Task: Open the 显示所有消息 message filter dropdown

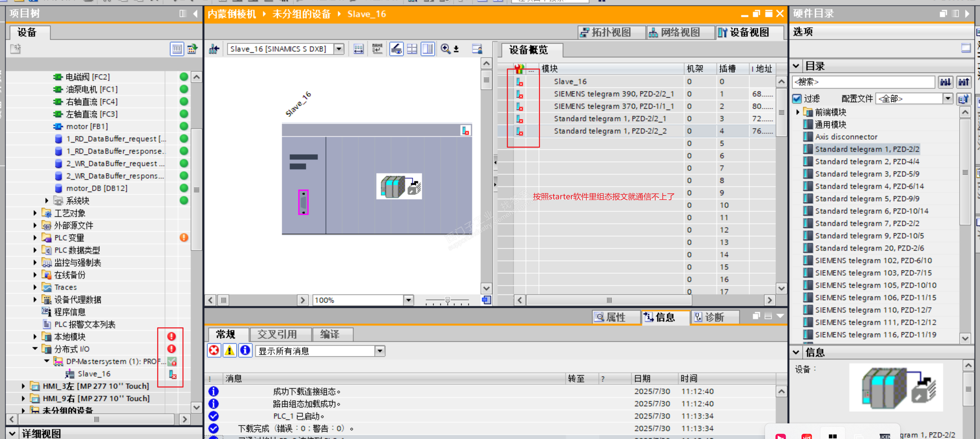Action: (x=380, y=351)
